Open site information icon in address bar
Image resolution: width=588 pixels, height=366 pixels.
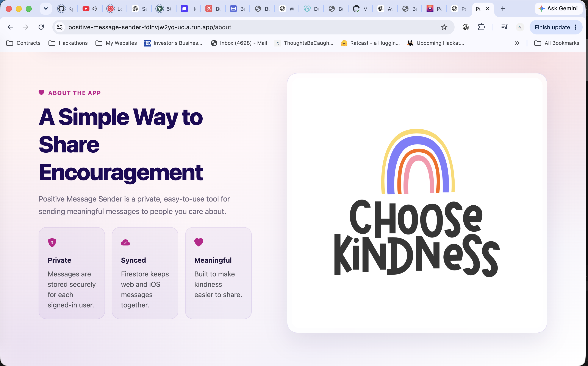coord(60,27)
